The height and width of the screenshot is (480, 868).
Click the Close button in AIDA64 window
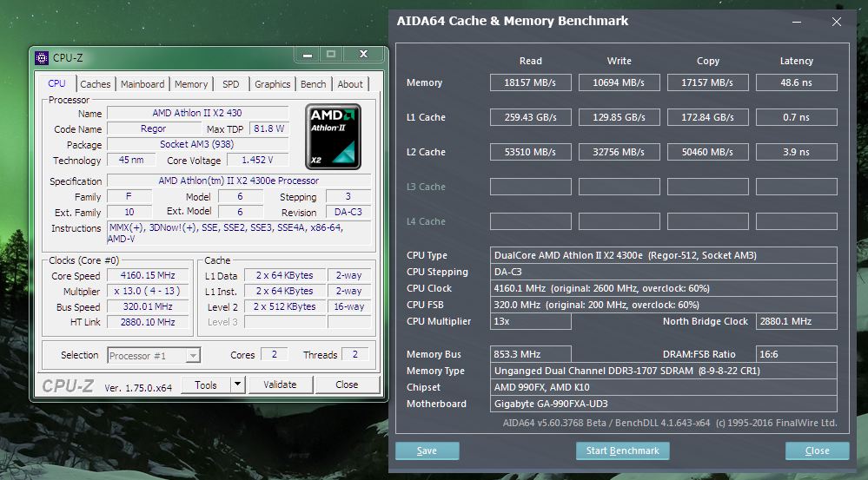click(x=817, y=450)
